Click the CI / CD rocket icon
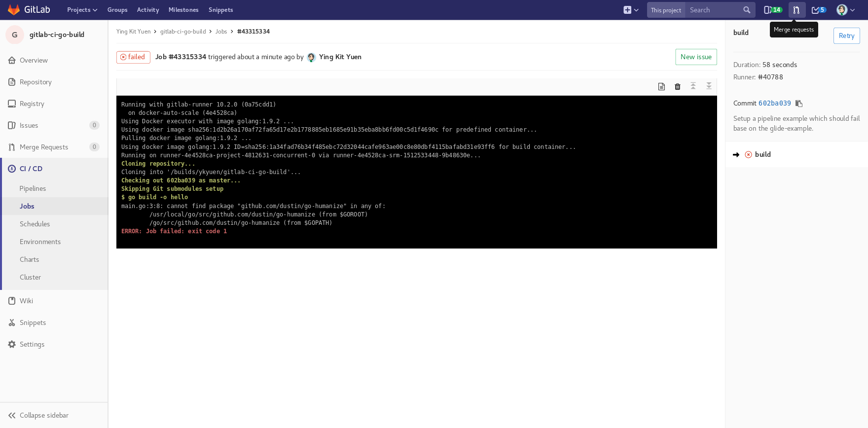This screenshot has height=428, width=868. coord(12,169)
